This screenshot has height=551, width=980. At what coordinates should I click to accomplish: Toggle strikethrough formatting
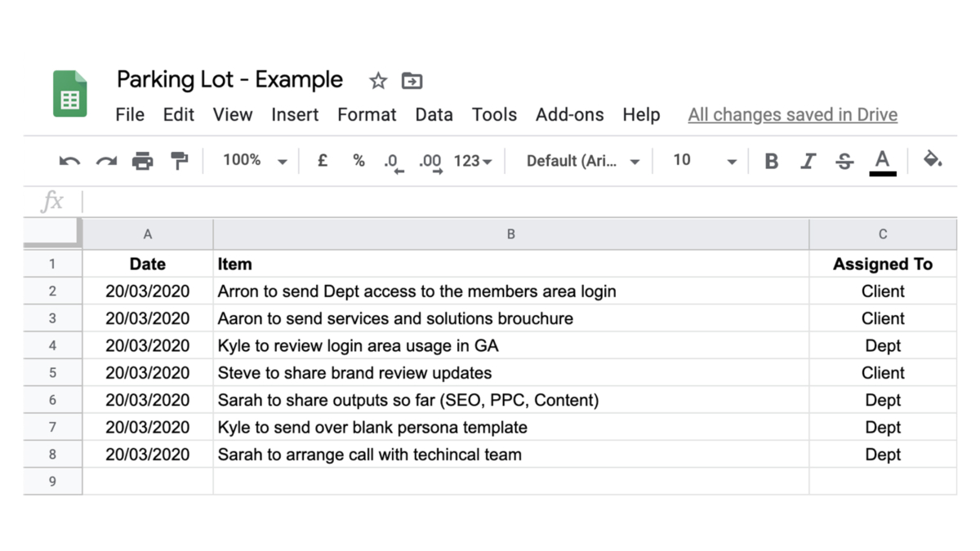point(844,161)
